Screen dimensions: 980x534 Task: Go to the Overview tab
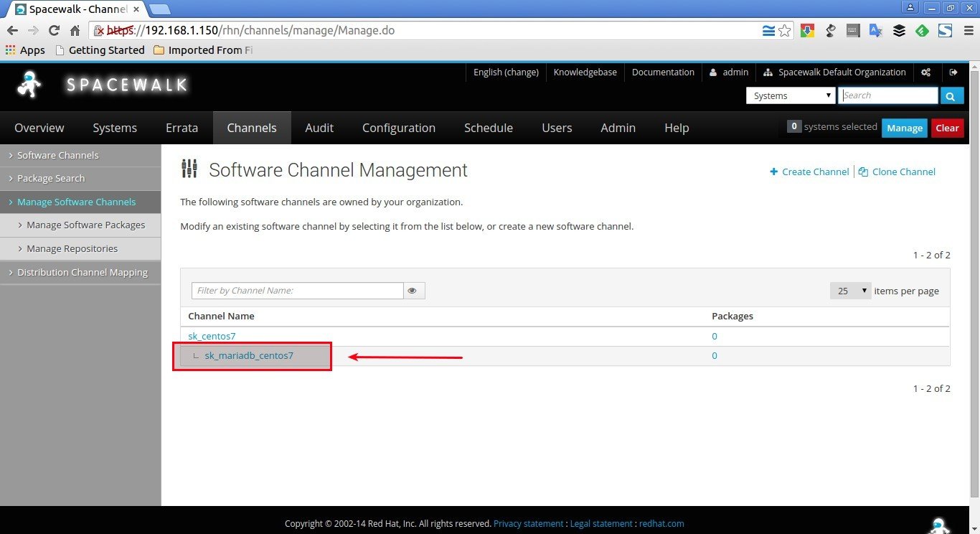(x=39, y=128)
